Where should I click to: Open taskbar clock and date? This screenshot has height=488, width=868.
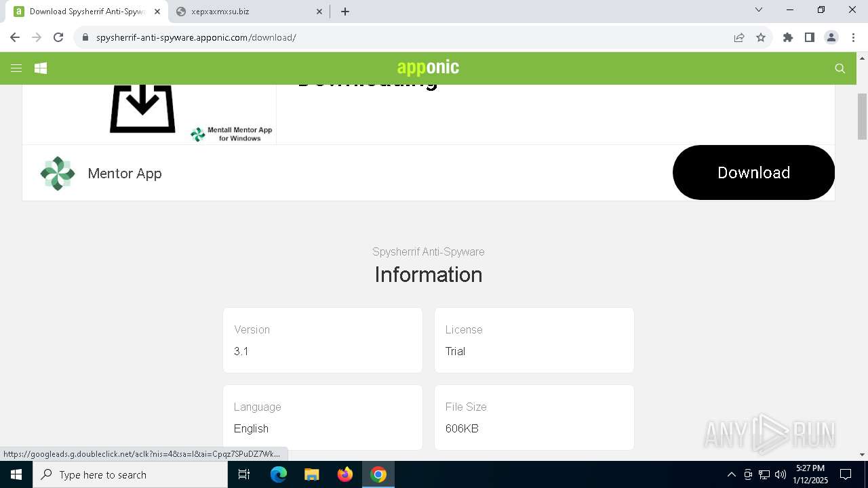tap(810, 474)
